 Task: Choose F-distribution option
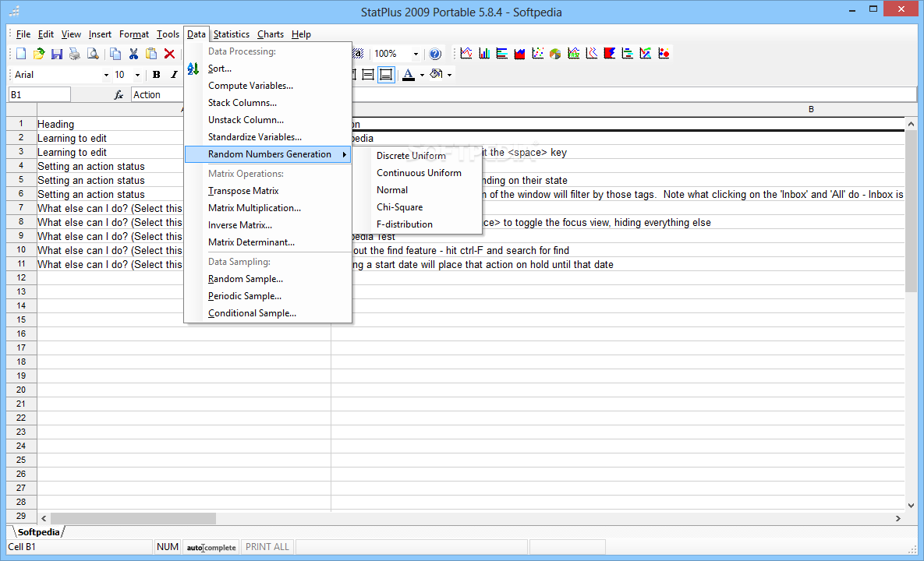click(x=418, y=224)
